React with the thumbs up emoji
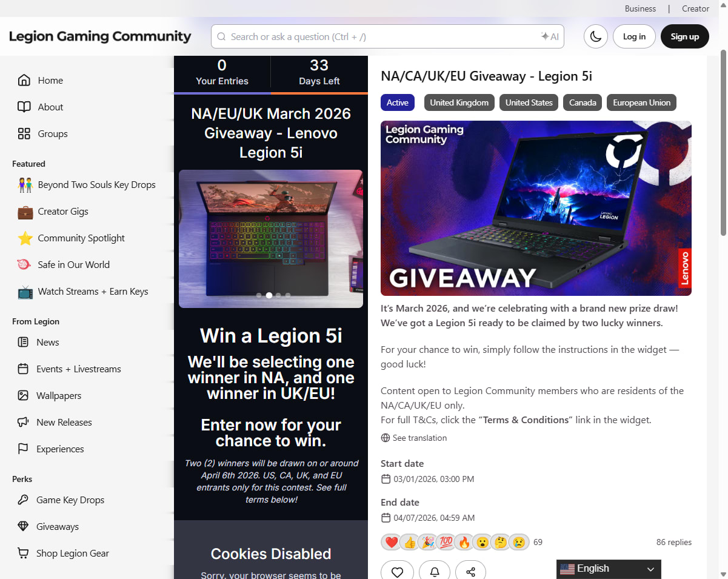Image resolution: width=728 pixels, height=579 pixels. (x=410, y=542)
